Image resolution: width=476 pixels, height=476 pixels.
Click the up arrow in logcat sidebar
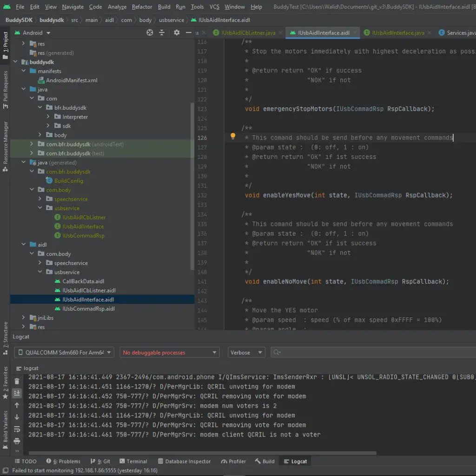tap(17, 405)
